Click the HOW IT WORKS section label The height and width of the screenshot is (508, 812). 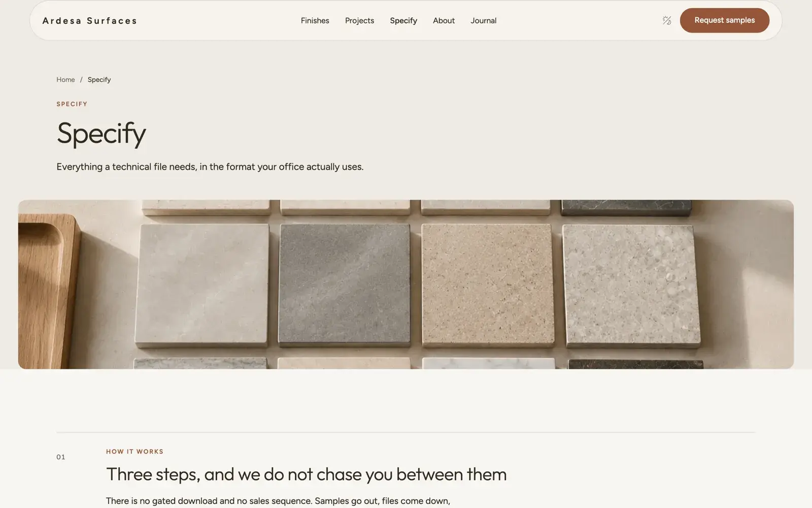(134, 452)
